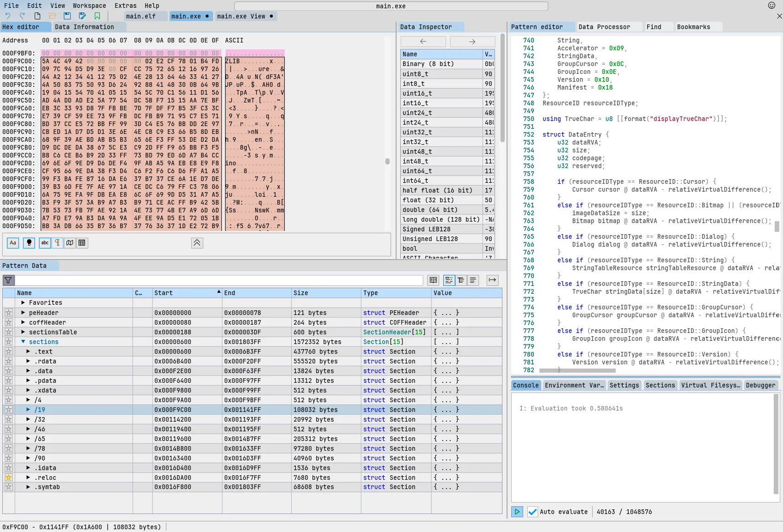The width and height of the screenshot is (783, 532).
Task: Open the Debugger tab
Action: pyautogui.click(x=760, y=385)
